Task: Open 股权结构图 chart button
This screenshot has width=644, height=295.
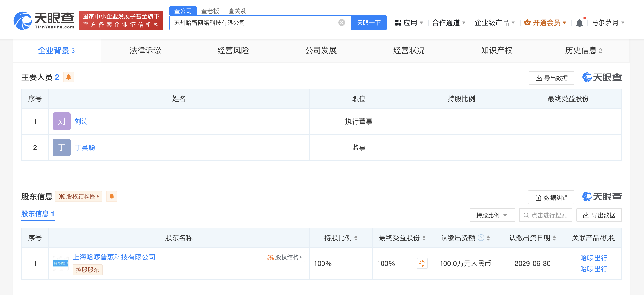Action: (x=79, y=197)
